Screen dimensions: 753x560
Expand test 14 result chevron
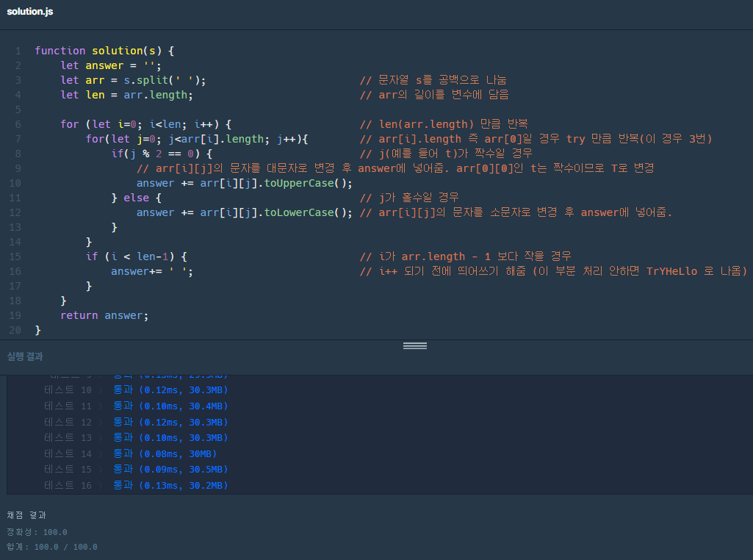coord(101,454)
